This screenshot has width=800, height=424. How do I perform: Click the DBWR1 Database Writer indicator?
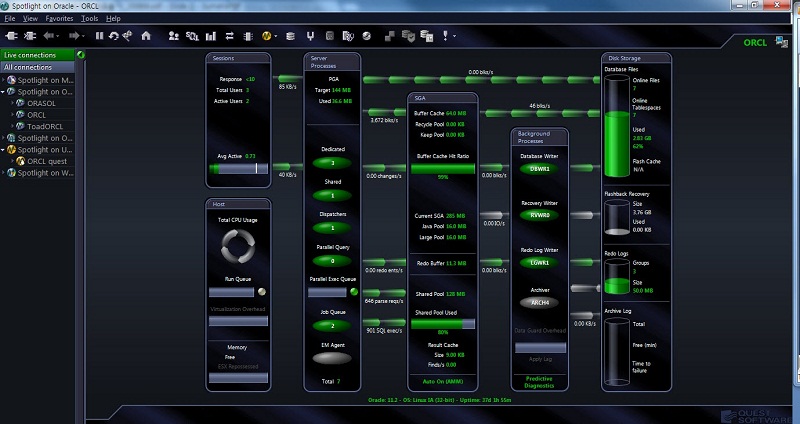539,169
